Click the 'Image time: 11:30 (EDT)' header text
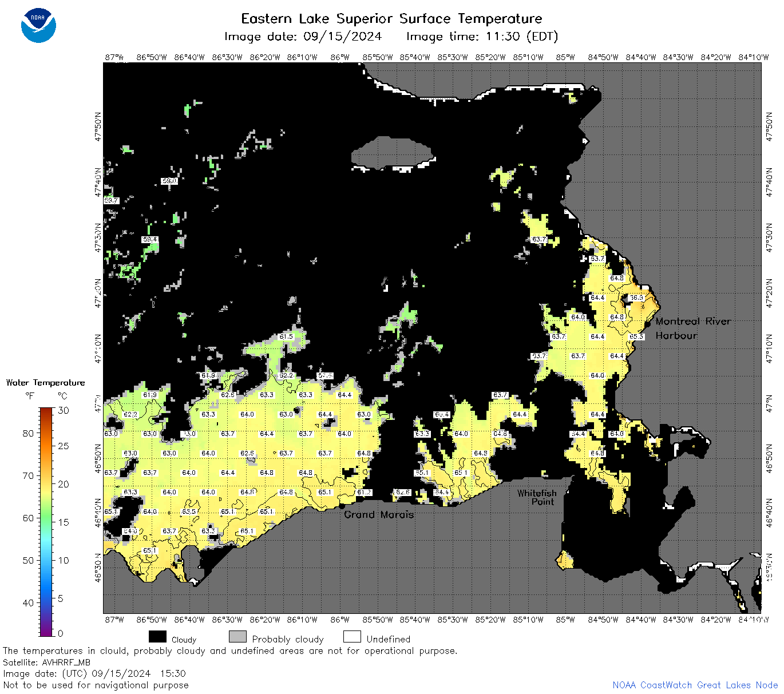 (482, 37)
